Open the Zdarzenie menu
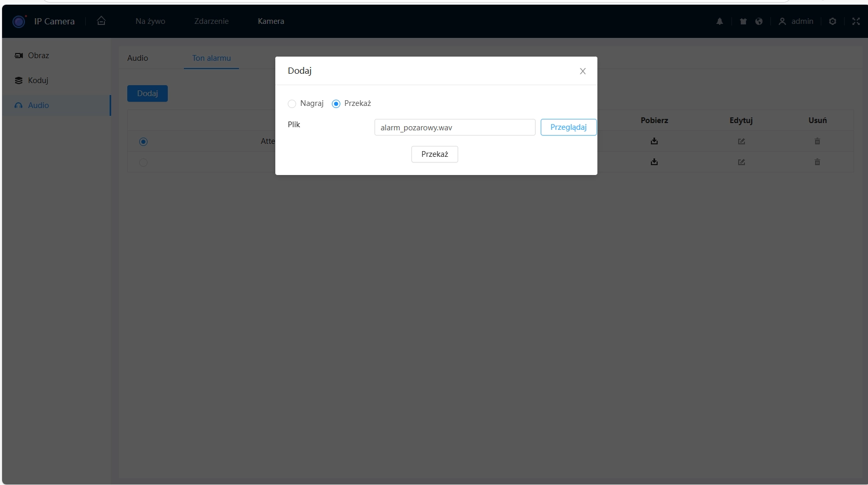 click(x=211, y=21)
